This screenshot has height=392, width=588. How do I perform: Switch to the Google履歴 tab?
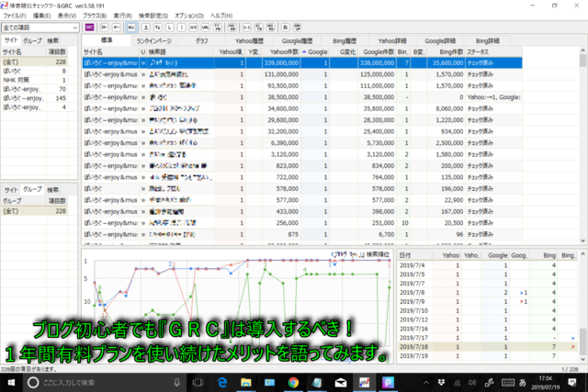click(x=297, y=40)
